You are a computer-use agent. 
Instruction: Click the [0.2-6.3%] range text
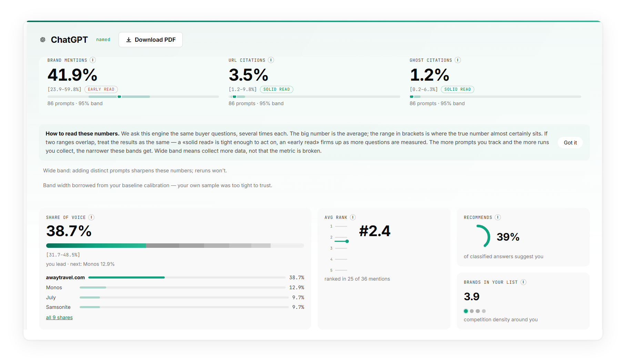[x=424, y=89]
